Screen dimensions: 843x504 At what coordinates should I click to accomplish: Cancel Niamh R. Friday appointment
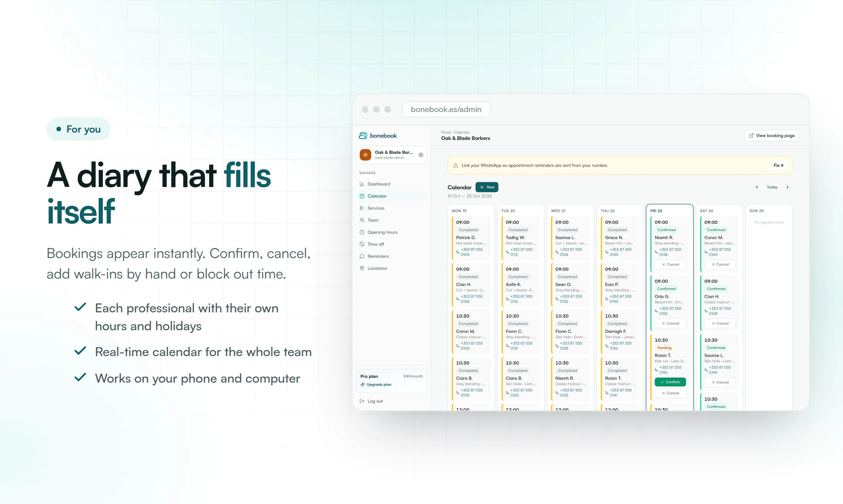(670, 264)
